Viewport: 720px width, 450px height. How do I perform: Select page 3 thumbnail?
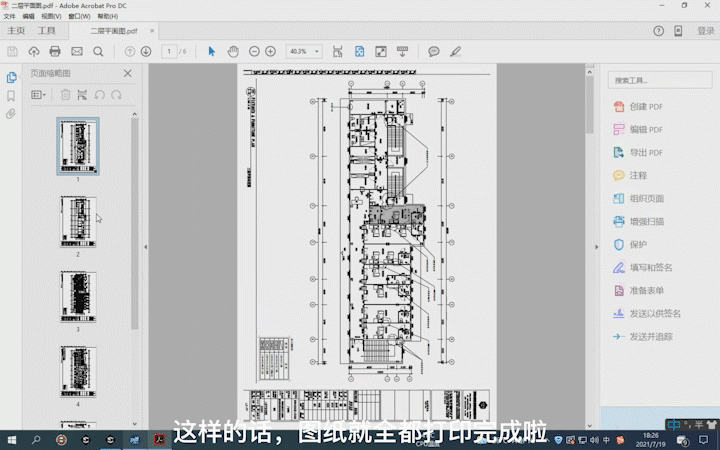click(77, 295)
